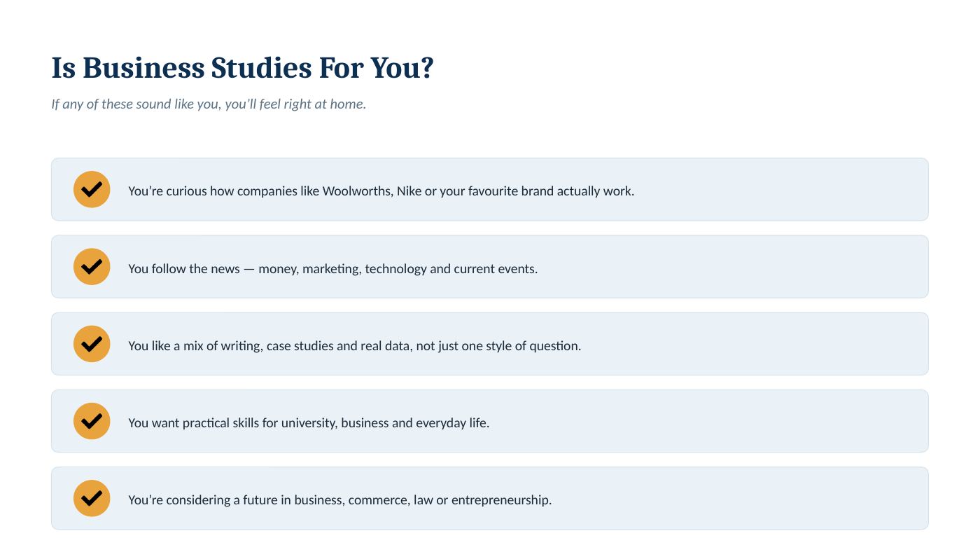The image size is (980, 552).
Task: Tap the checkmark icon by 'practical skills' line
Action: click(x=92, y=421)
